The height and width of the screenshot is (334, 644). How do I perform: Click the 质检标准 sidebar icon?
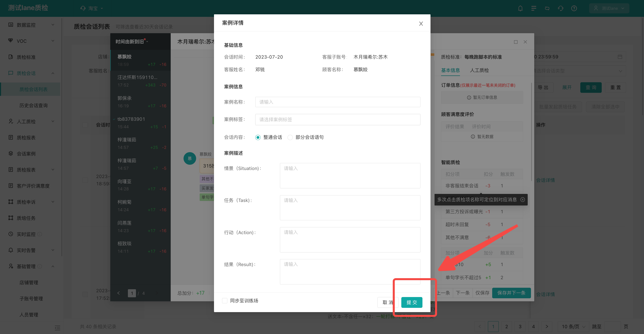[x=11, y=57]
